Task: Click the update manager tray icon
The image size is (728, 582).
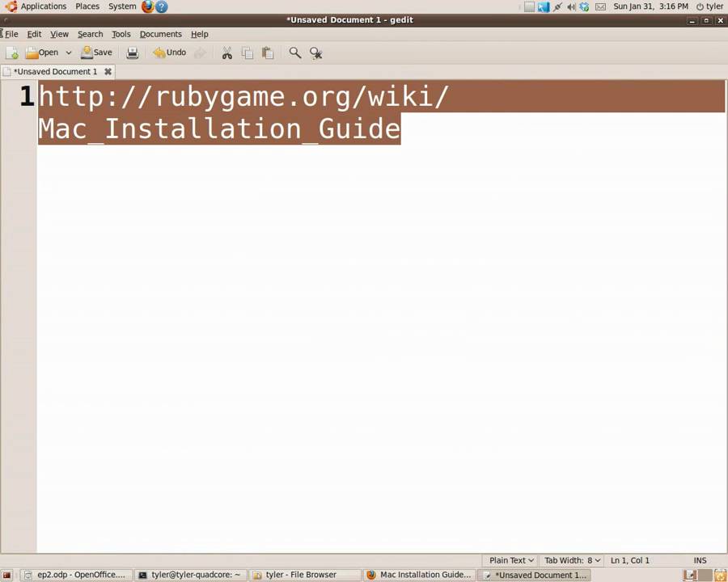Action: (585, 7)
